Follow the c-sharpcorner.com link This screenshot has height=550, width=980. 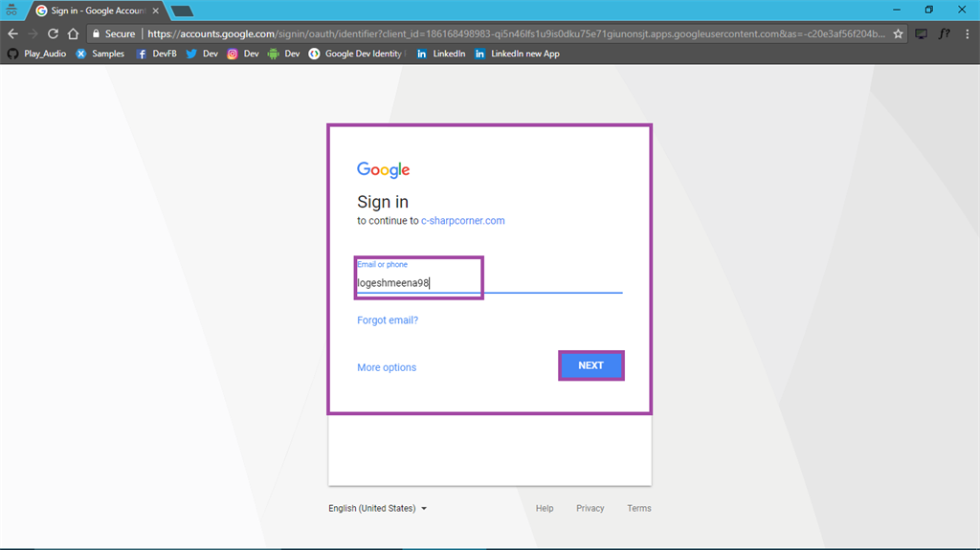462,221
